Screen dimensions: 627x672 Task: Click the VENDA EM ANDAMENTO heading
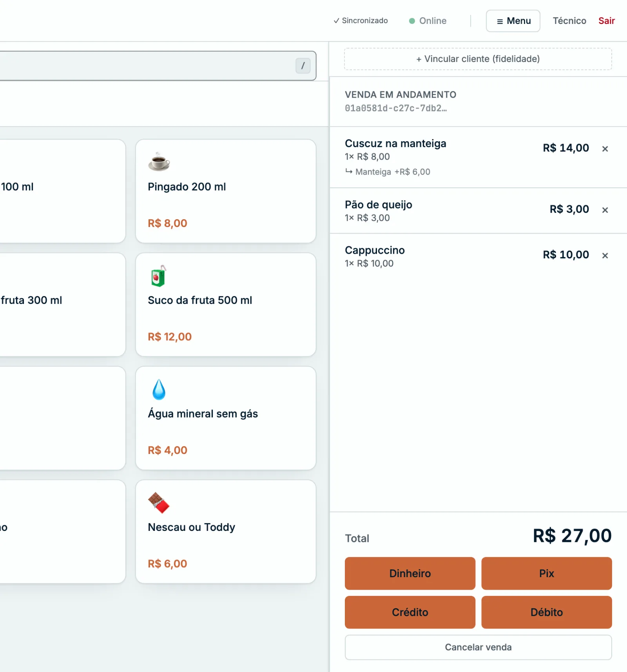pyautogui.click(x=400, y=94)
